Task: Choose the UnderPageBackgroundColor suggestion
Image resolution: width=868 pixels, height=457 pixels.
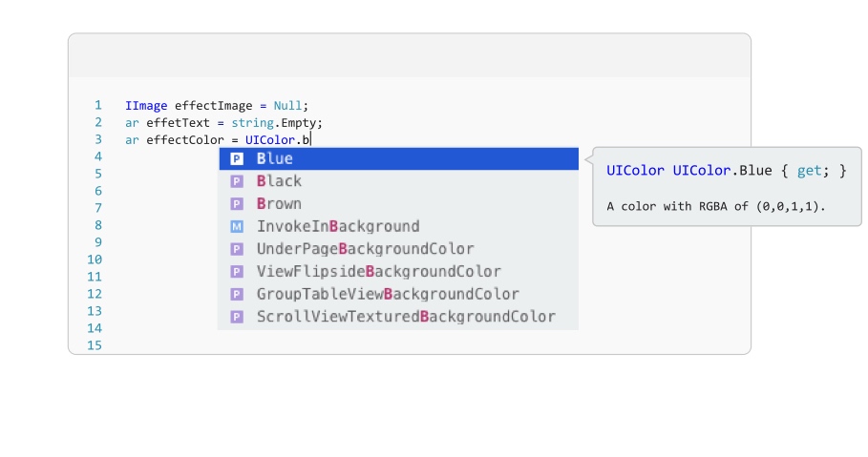Action: (x=365, y=249)
